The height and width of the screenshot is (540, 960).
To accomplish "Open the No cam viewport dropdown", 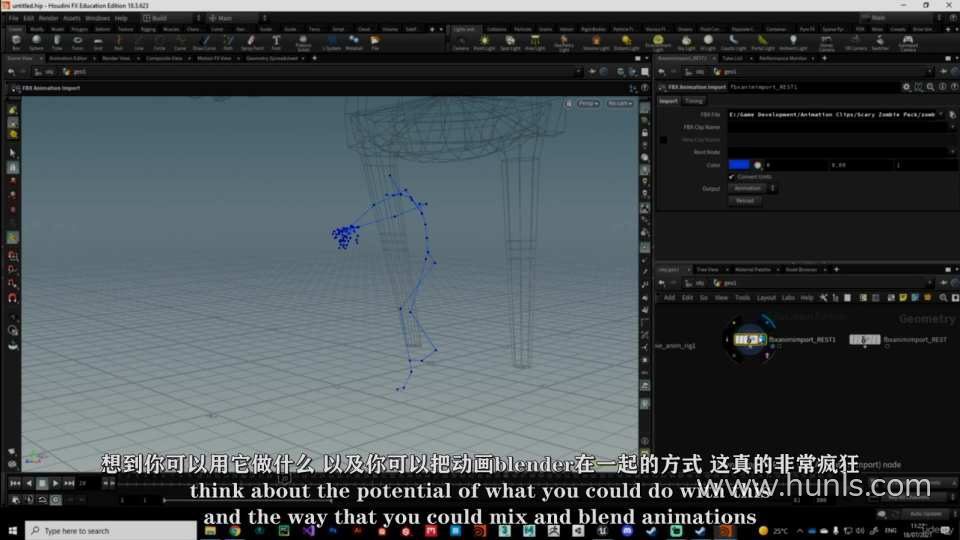I will 620,103.
